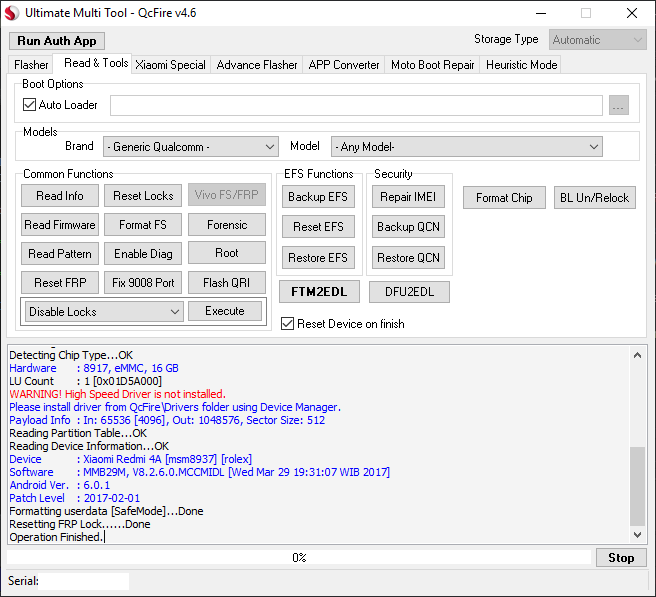Click the 'Payload Info' log line
656x597 pixels.
[167, 420]
